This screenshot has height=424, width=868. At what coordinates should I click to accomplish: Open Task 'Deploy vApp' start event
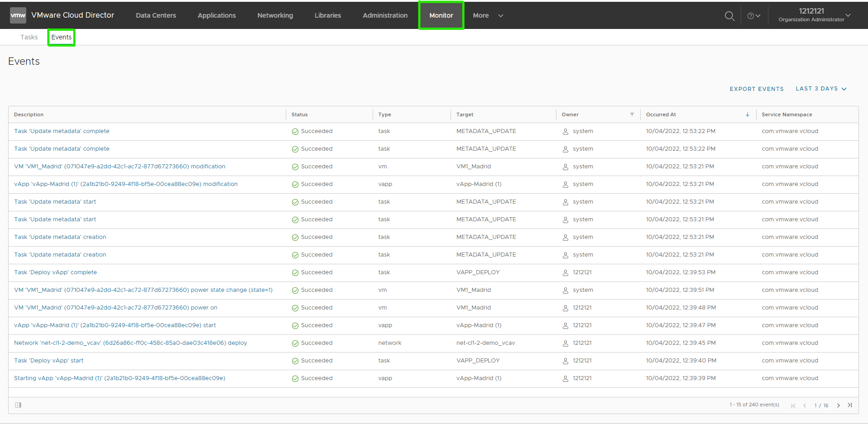pos(49,361)
